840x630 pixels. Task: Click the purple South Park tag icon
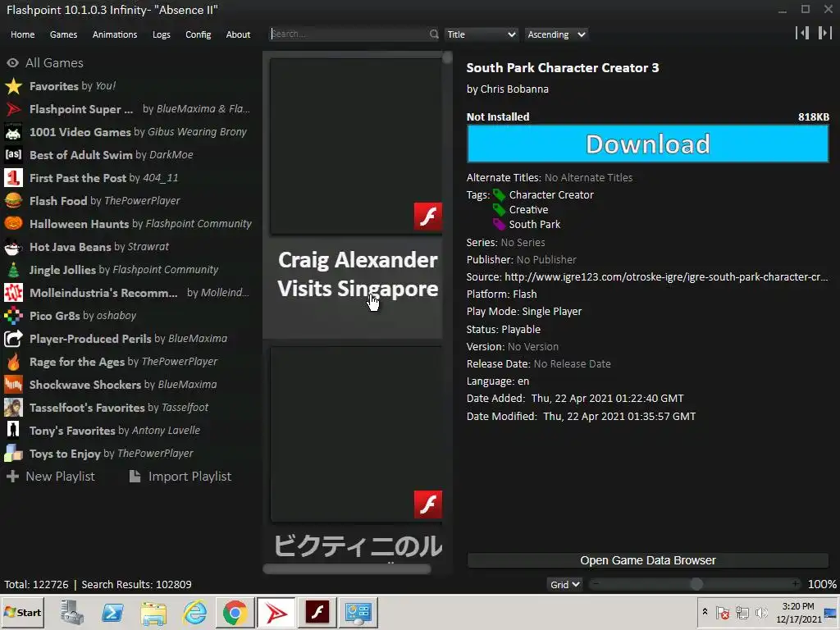499,225
